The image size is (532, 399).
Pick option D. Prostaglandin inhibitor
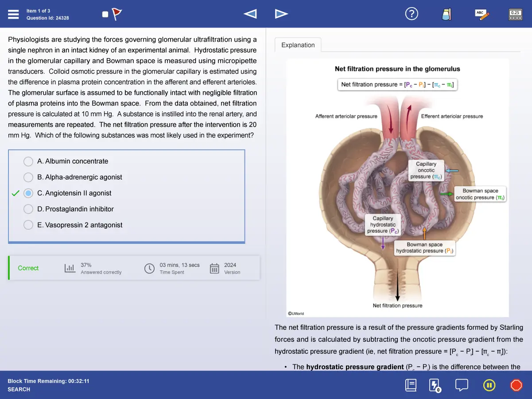(28, 209)
